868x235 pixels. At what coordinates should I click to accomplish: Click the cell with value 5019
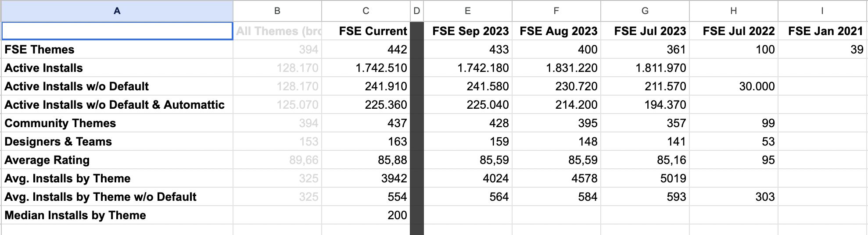[645, 178]
